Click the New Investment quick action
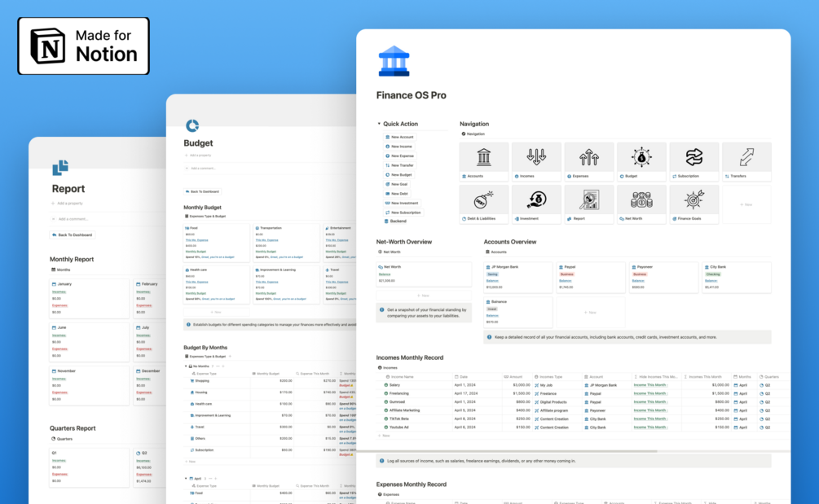The height and width of the screenshot is (504, 819). pyautogui.click(x=402, y=203)
